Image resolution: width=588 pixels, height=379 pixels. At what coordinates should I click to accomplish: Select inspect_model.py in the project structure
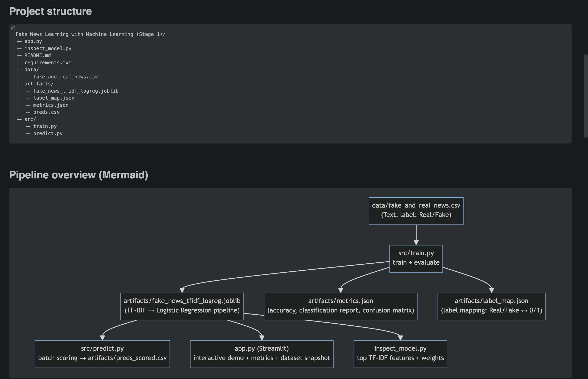[x=48, y=48]
